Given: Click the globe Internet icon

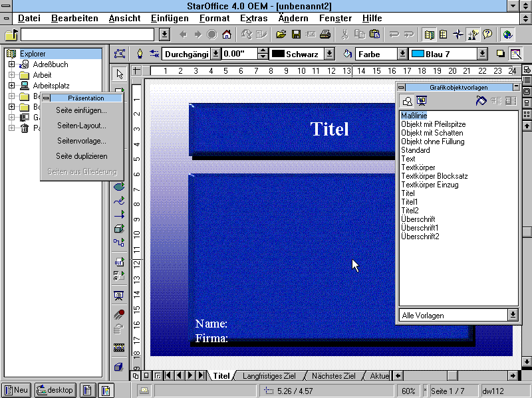Looking at the screenshot, I should 507,35.
